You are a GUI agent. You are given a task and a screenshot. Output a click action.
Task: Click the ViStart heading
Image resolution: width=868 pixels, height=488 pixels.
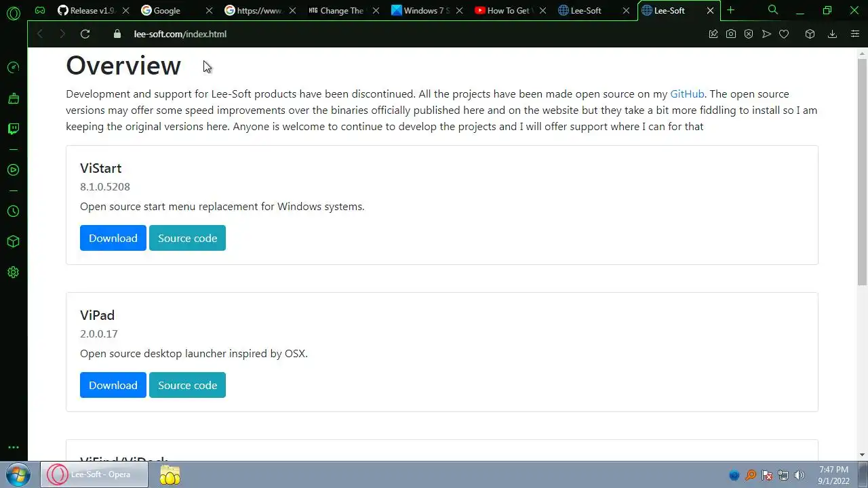[100, 168]
